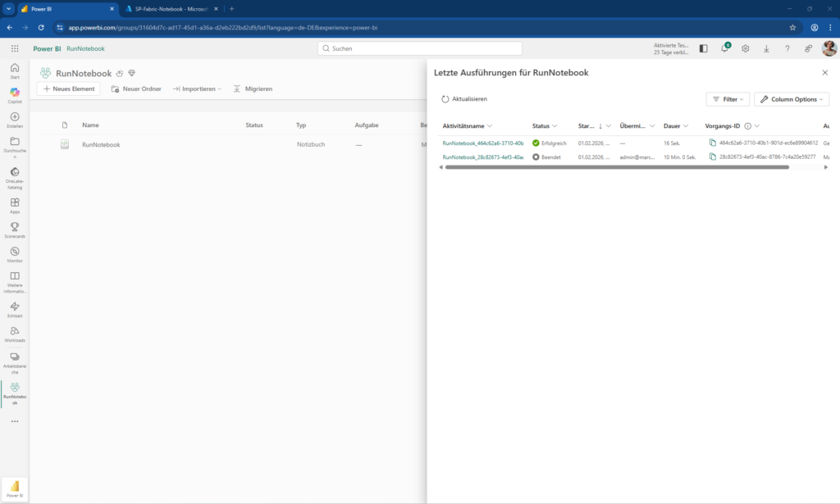
Task: Open the notifications bell icon
Action: click(724, 48)
